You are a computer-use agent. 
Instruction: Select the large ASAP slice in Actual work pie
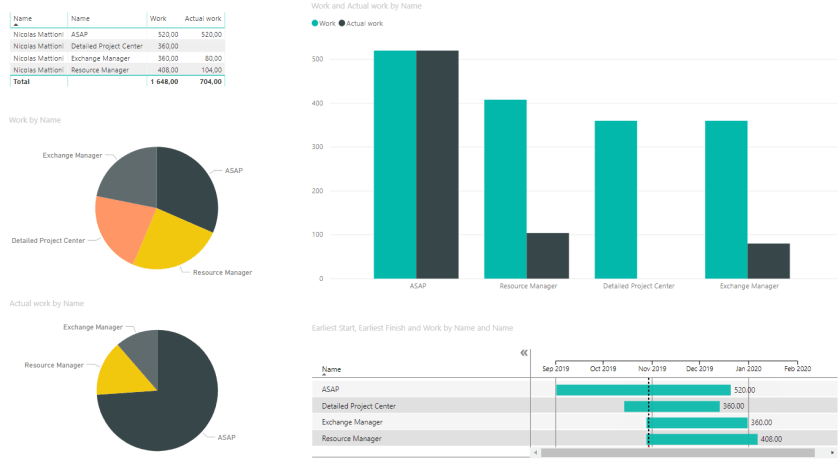click(x=170, y=400)
